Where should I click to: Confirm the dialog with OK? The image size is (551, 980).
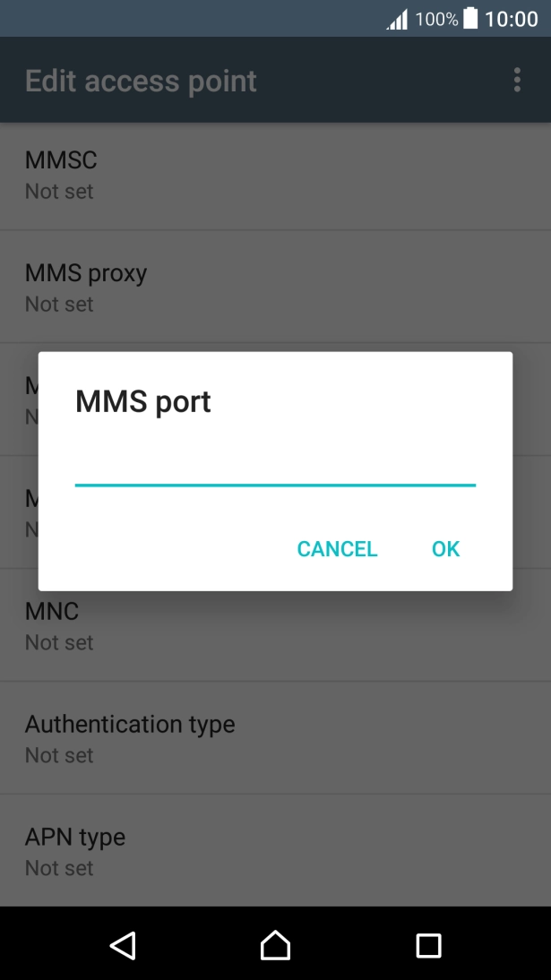click(445, 549)
